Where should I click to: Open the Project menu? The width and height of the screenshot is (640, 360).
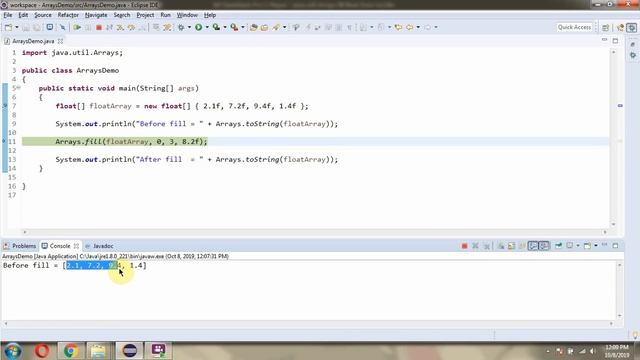pyautogui.click(x=145, y=15)
